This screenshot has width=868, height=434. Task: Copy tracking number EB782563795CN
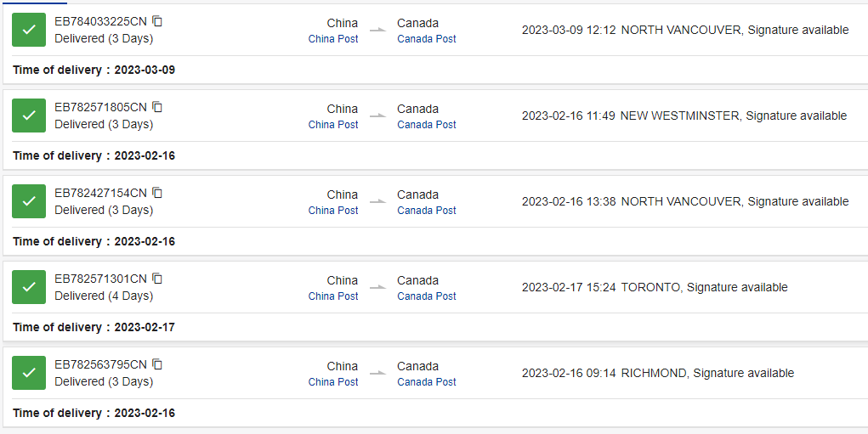click(x=158, y=364)
